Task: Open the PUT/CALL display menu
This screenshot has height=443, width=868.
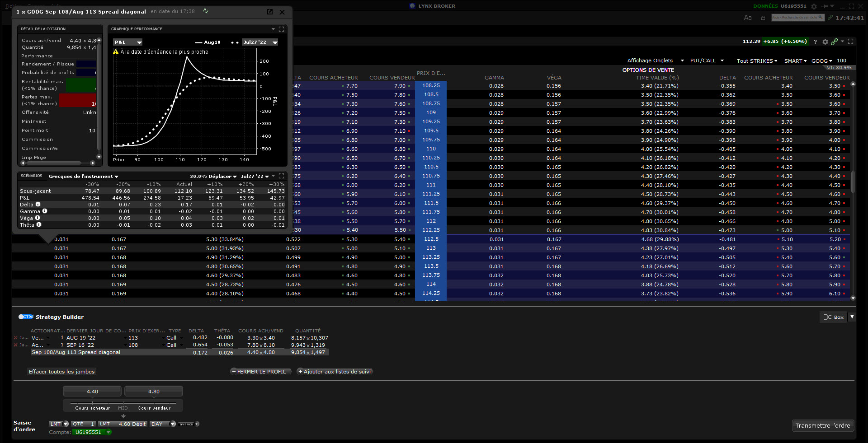Action: tap(707, 61)
